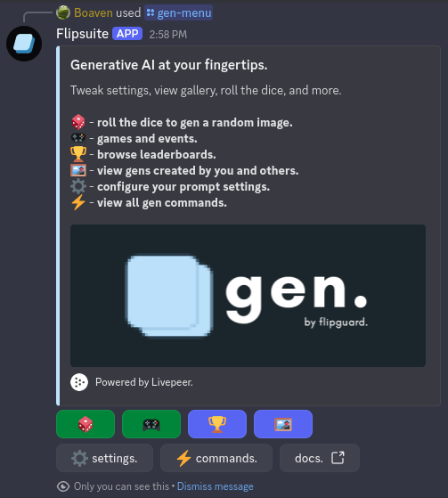Open games via the controller button

tap(151, 424)
